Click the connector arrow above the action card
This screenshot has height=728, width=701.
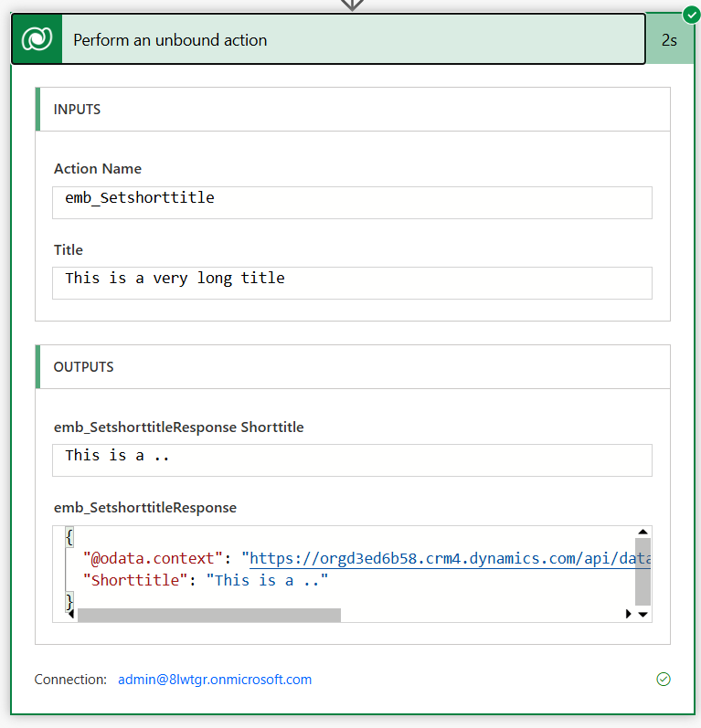pyautogui.click(x=352, y=5)
